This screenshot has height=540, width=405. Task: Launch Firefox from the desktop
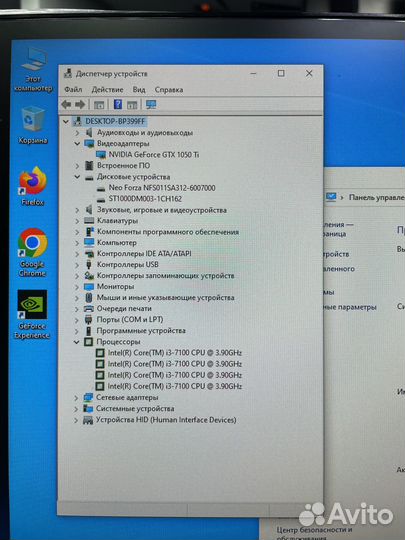(x=33, y=186)
